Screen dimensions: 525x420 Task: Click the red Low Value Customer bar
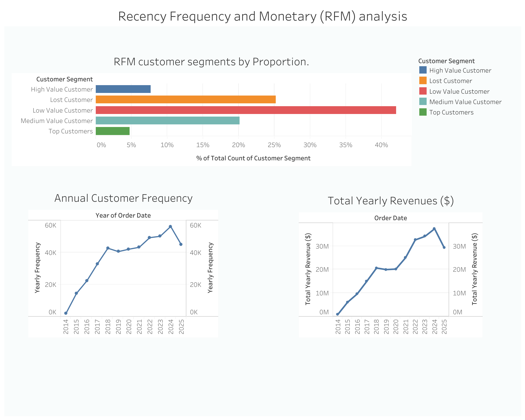coord(246,110)
